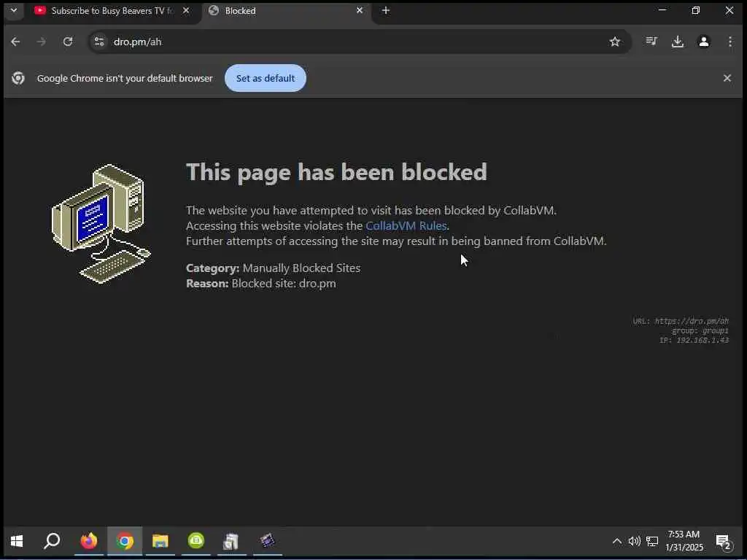Open Chrome downloads icon
Image resolution: width=747 pixels, height=560 pixels.
tap(678, 42)
